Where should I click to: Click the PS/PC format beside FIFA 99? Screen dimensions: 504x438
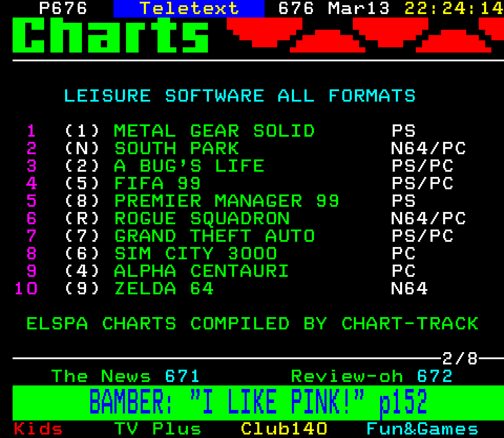click(x=422, y=183)
